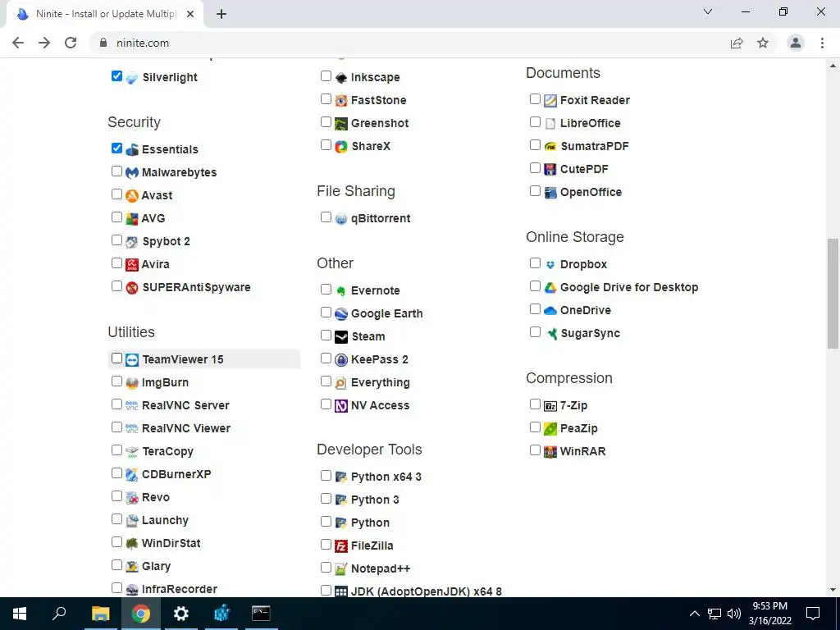Enable the TeraCopy checkbox
This screenshot has width=840, height=630.
[x=116, y=450]
